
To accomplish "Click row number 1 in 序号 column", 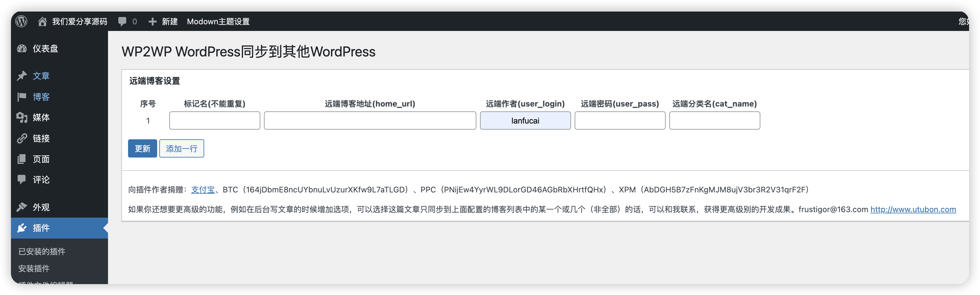I will click(148, 121).
